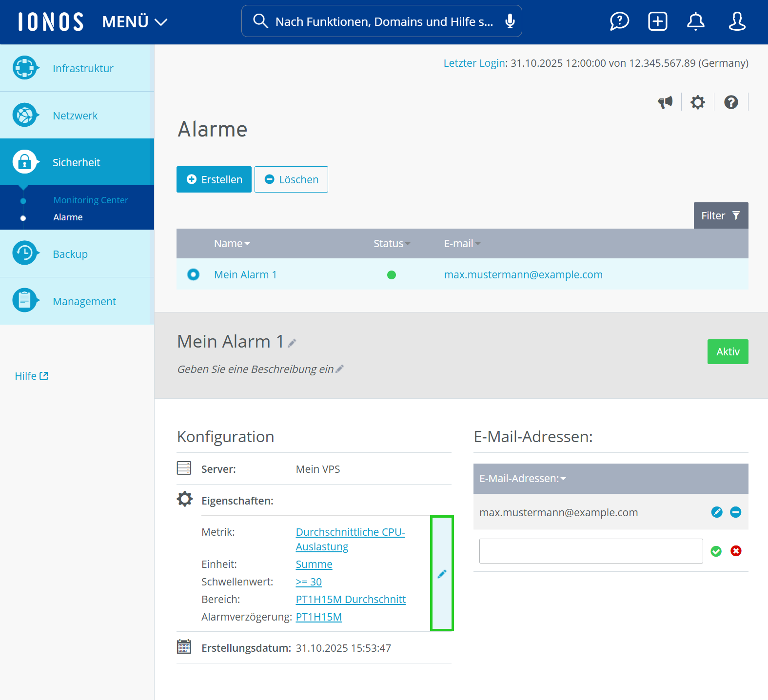Viewport: 768px width, 700px height.
Task: Open the settings gear icon near title
Action: tap(698, 102)
